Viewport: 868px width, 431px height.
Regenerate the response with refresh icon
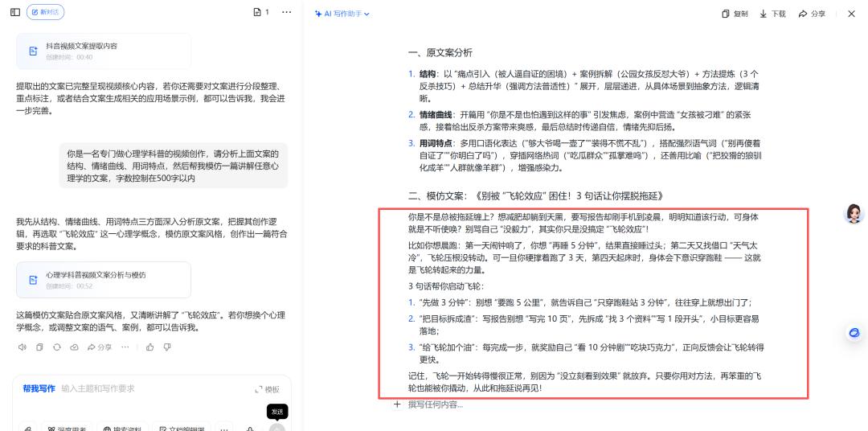(x=57, y=347)
